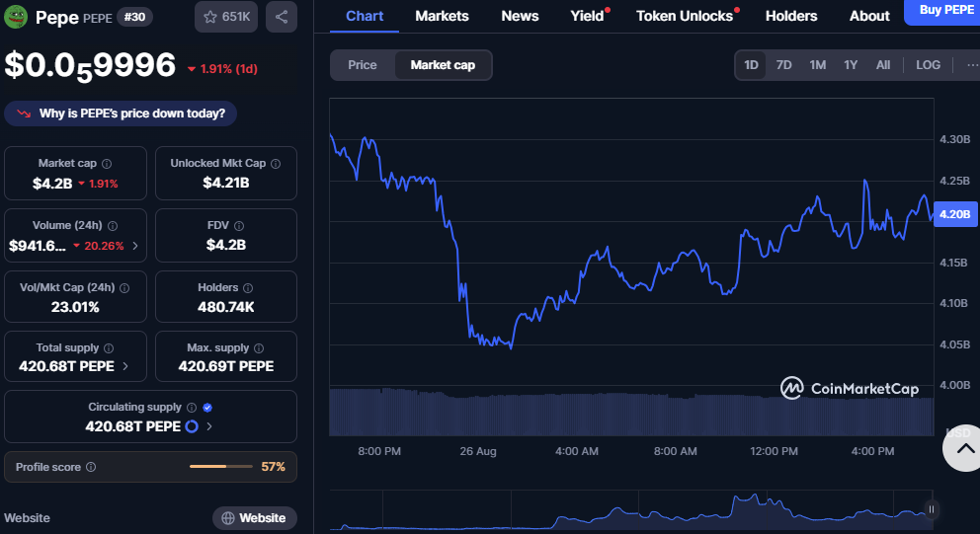Click the FDV info icon

click(x=239, y=226)
